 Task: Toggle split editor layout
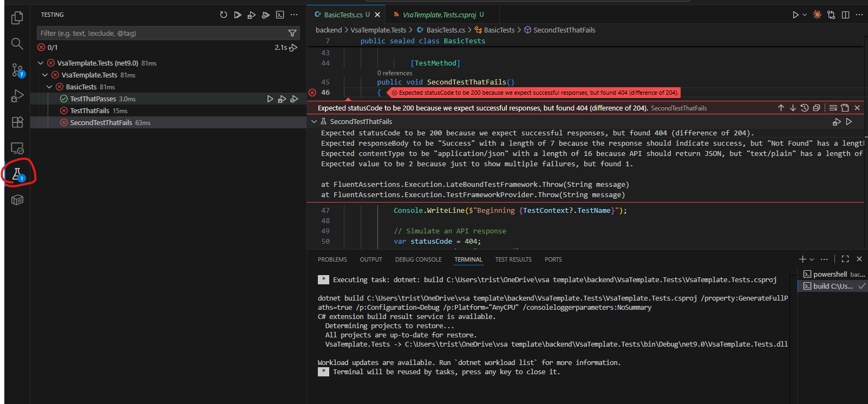845,15
